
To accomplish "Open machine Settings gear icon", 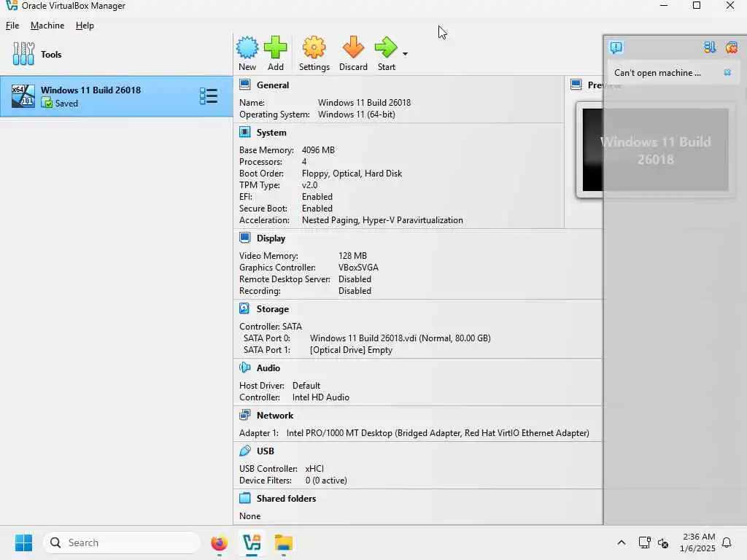I will [x=314, y=47].
